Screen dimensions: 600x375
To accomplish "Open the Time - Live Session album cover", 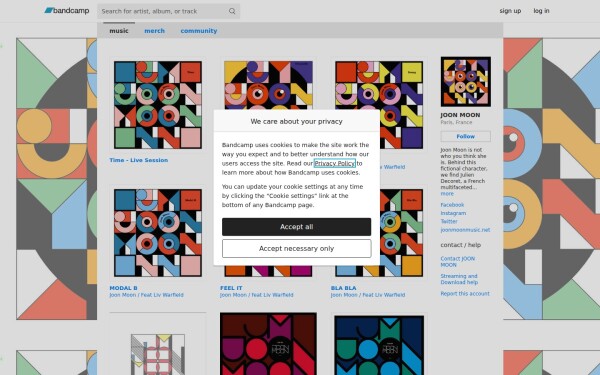I will pos(158,105).
